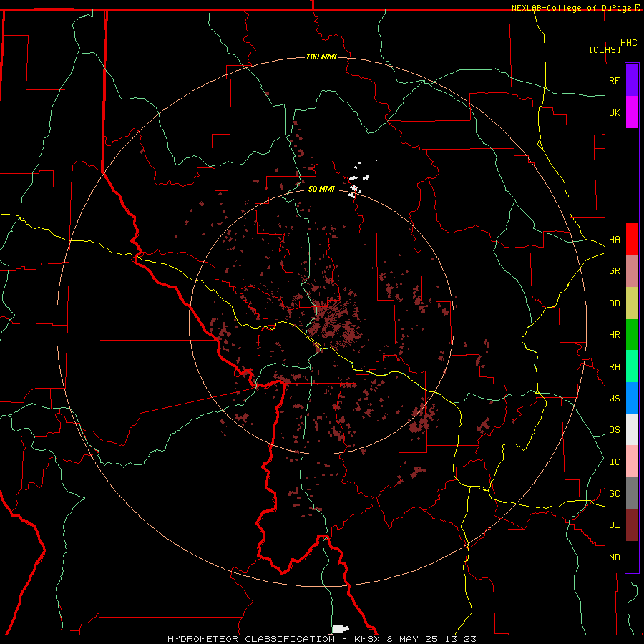Select the WS legend label
The width and height of the screenshot is (644, 644).
614,399
